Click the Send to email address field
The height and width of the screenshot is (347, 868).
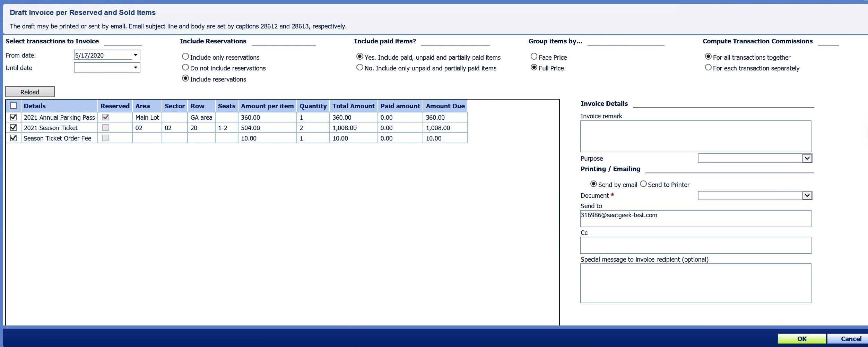coord(695,219)
